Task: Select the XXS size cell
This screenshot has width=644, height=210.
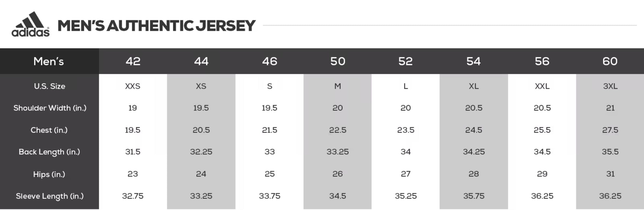Action: click(x=133, y=86)
